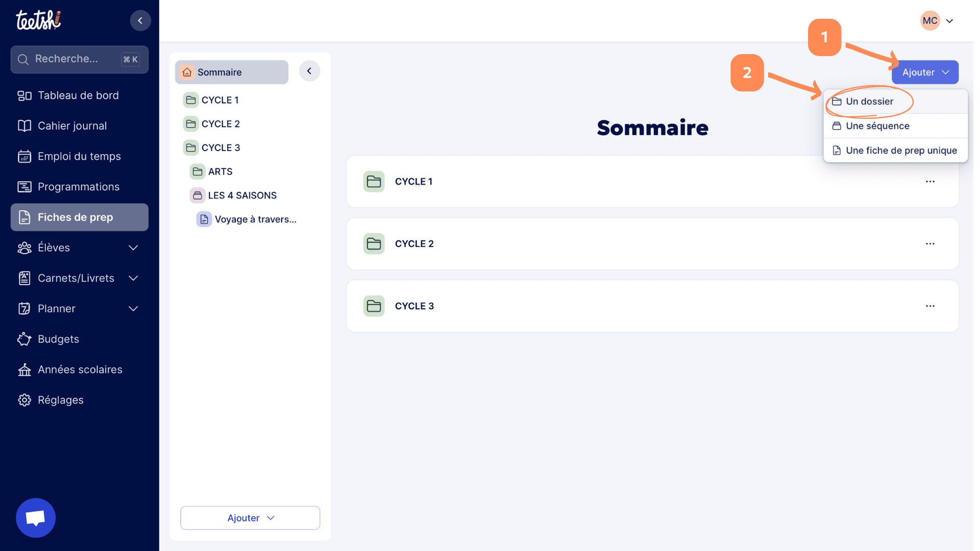Image resolution: width=980 pixels, height=551 pixels.
Task: Click the Tableau de bord dashboard icon
Action: 24,95
